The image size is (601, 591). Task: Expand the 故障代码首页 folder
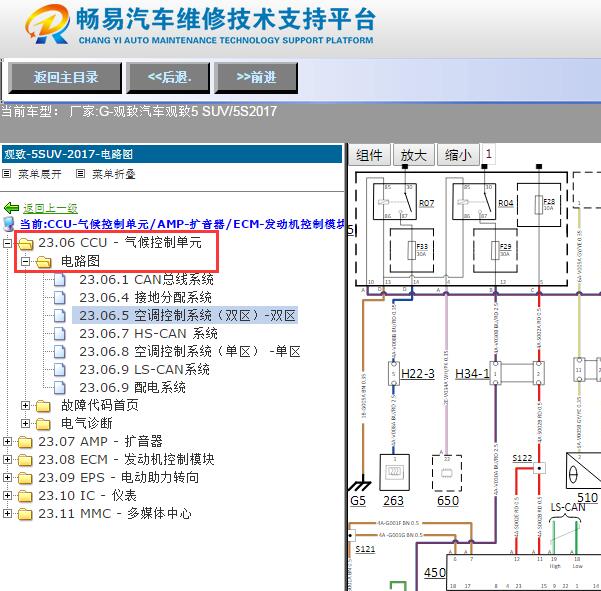point(25,405)
